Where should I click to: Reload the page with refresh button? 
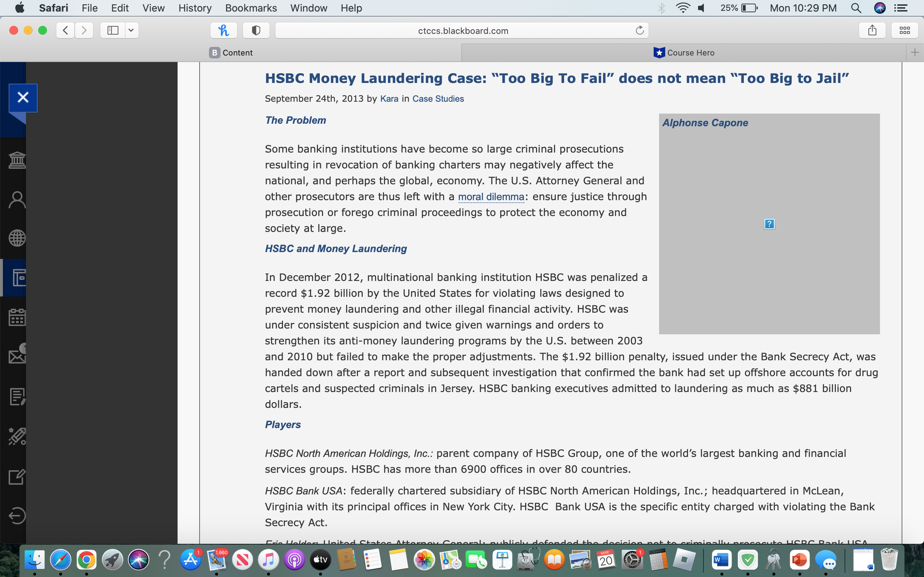click(x=640, y=30)
